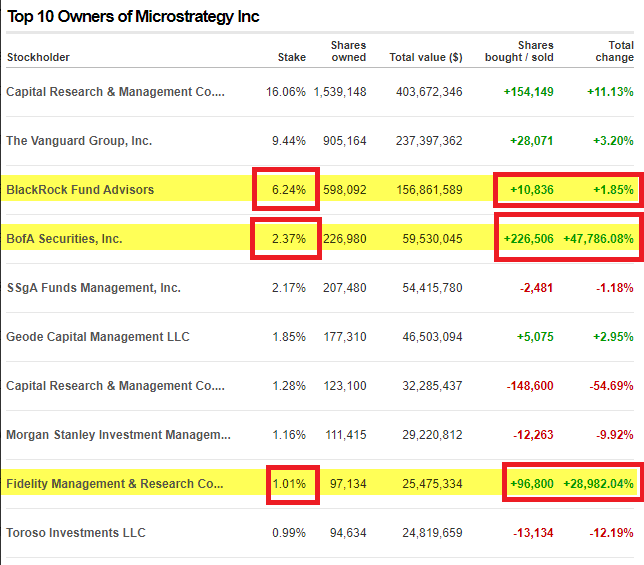
Task: Open BlackRock Fund Advisors stockholder link
Action: 80,190
